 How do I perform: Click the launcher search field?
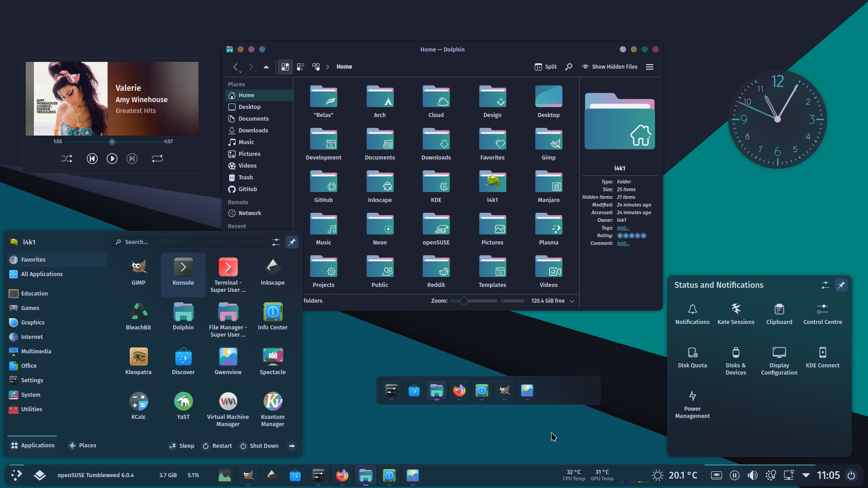[189, 242]
